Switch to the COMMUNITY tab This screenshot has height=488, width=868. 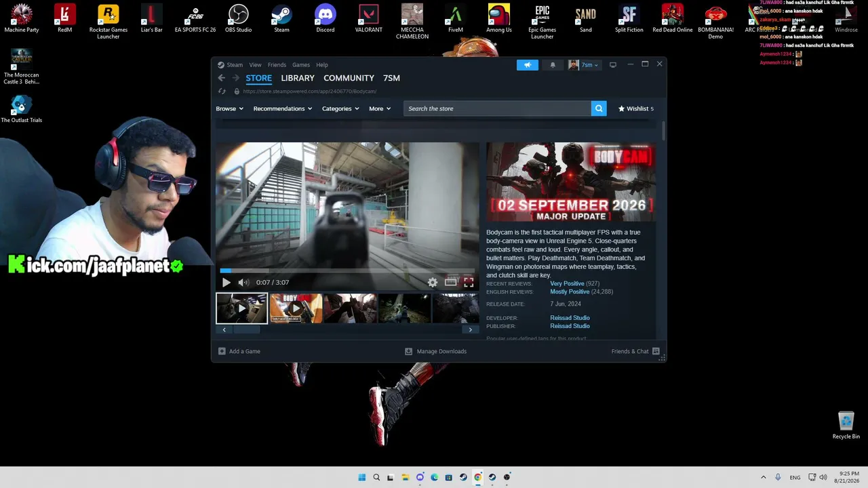[x=349, y=78]
